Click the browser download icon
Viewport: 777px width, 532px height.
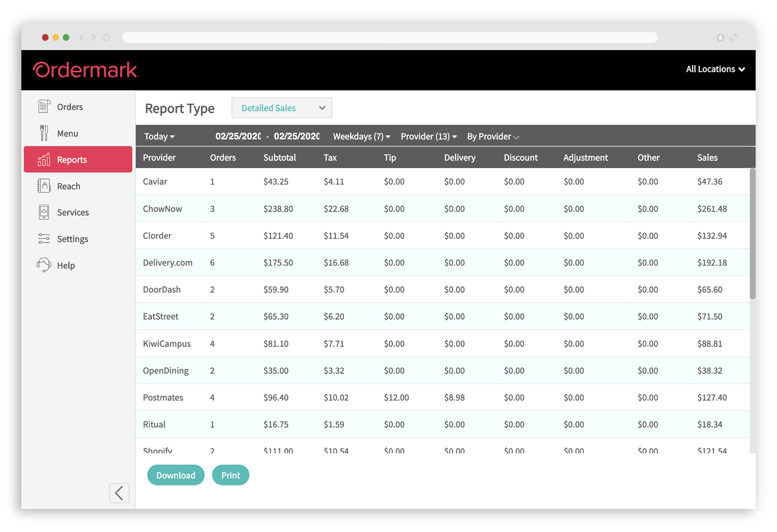(x=720, y=37)
